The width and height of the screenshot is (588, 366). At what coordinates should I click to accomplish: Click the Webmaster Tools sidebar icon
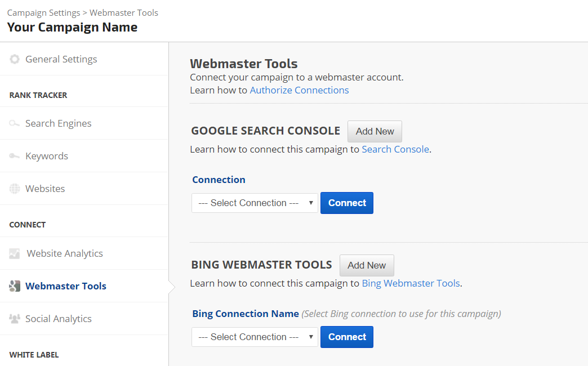click(x=15, y=286)
